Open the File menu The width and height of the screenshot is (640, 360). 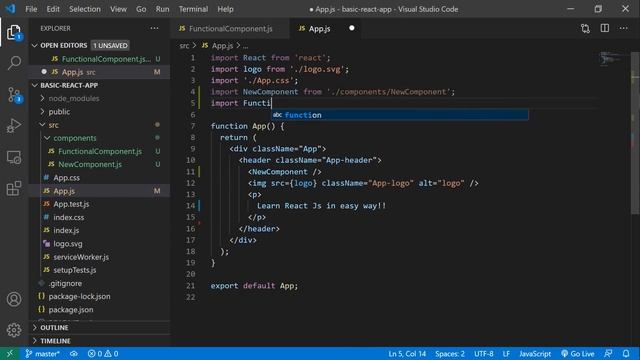(31, 9)
